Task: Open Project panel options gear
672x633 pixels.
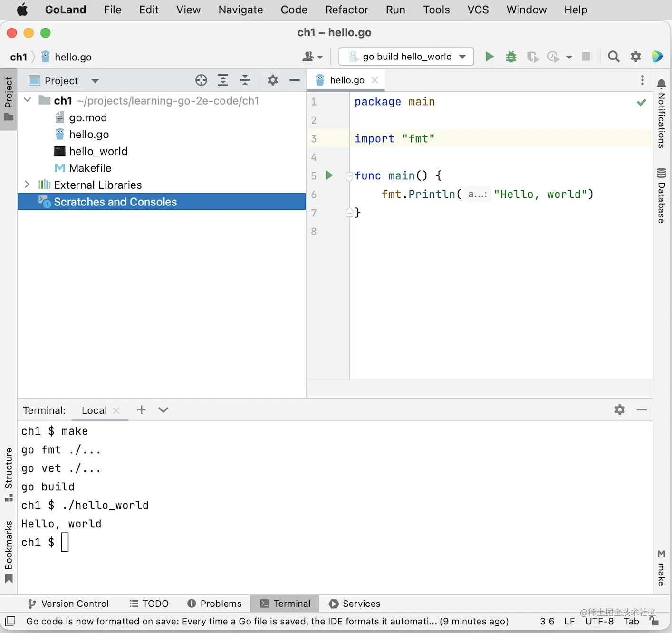Action: [272, 80]
